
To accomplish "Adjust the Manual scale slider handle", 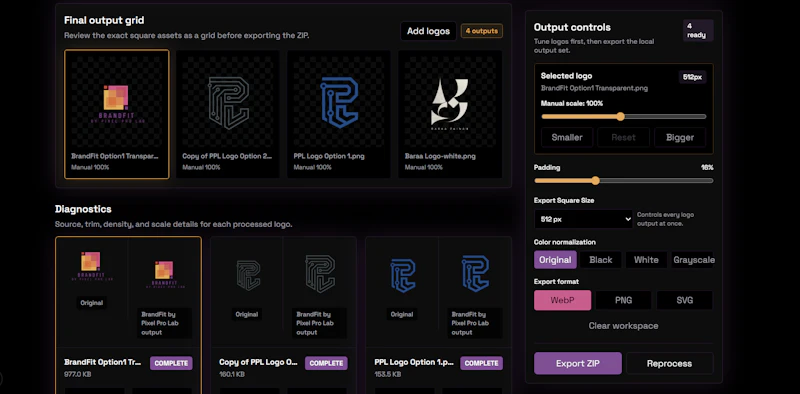I will click(620, 116).
